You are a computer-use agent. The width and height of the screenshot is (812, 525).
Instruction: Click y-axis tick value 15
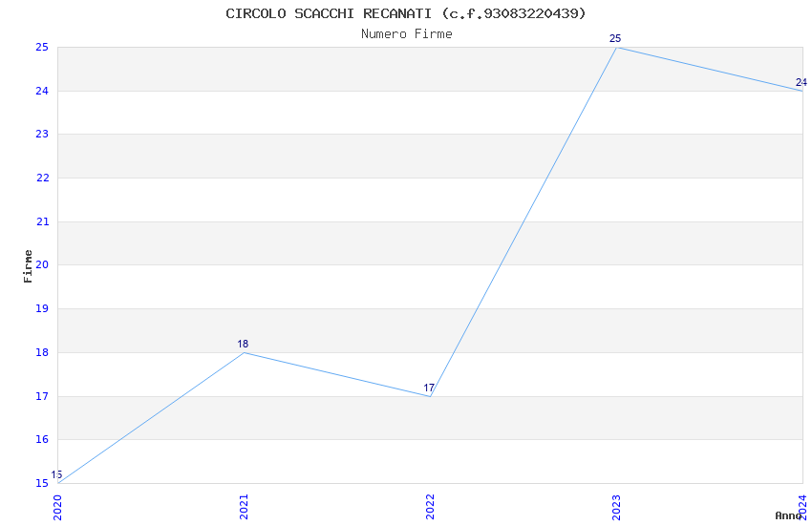click(x=42, y=484)
